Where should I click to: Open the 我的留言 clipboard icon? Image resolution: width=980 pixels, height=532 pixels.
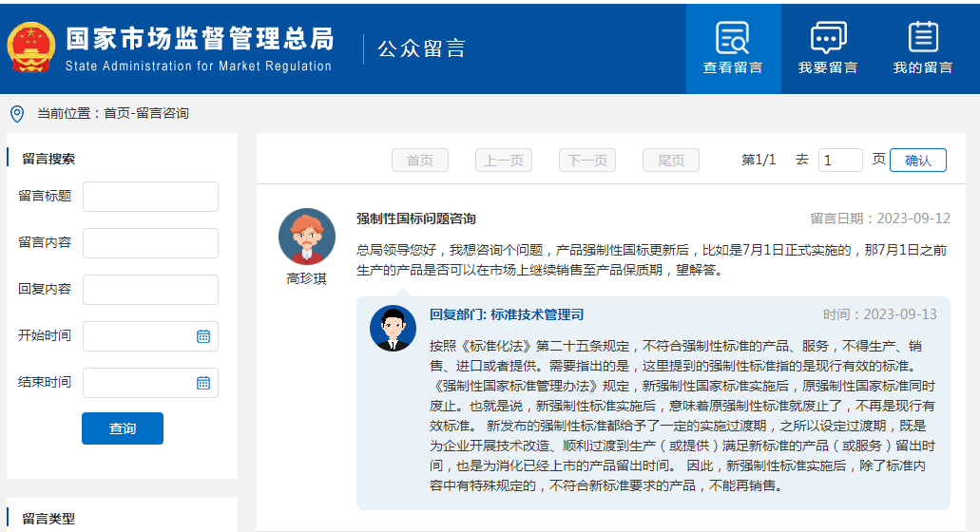click(923, 37)
